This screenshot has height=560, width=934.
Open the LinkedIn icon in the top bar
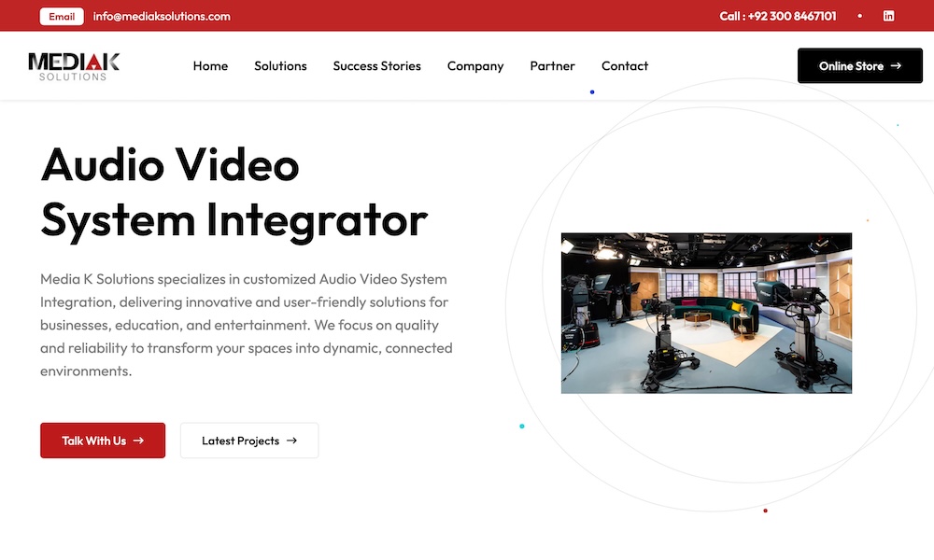click(x=888, y=16)
